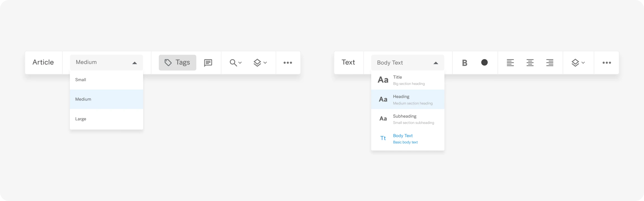
Task: Click the comment icon in Article toolbar
Action: tap(208, 63)
